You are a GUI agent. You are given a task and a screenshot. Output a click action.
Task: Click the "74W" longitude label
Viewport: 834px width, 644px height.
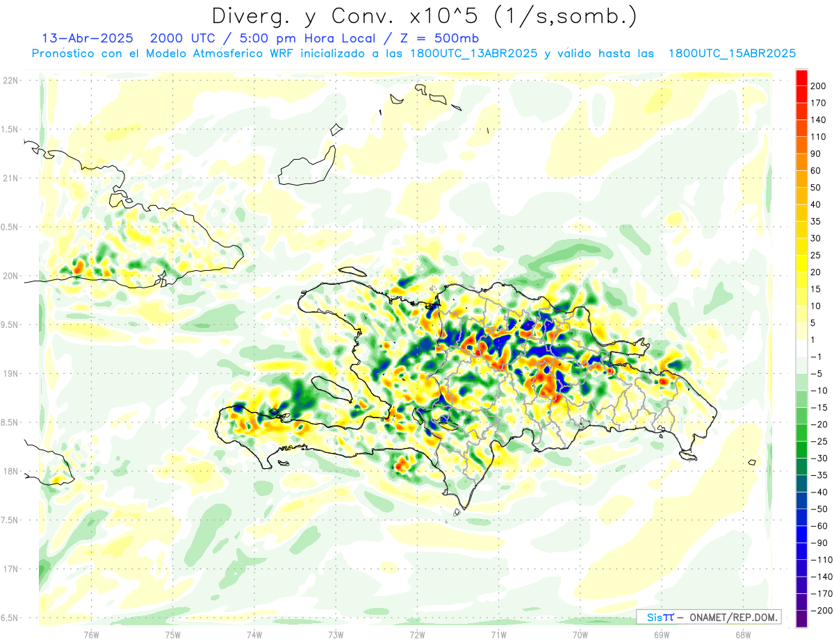coord(254,634)
